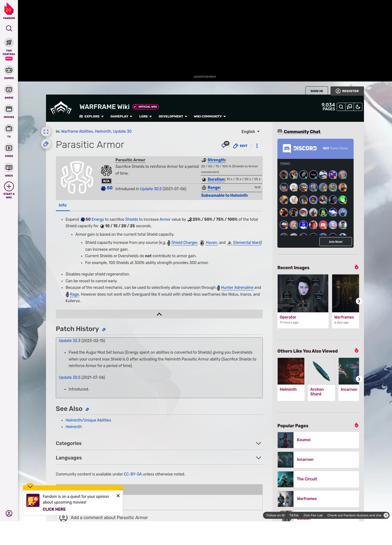Click the SIGN IN button
Viewport: 392px width, 545px height.
click(317, 91)
